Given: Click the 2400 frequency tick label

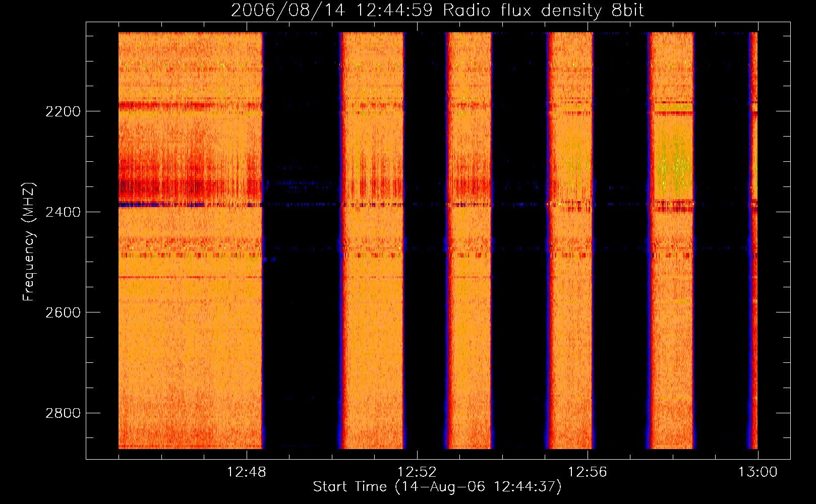Looking at the screenshot, I should click(63, 212).
